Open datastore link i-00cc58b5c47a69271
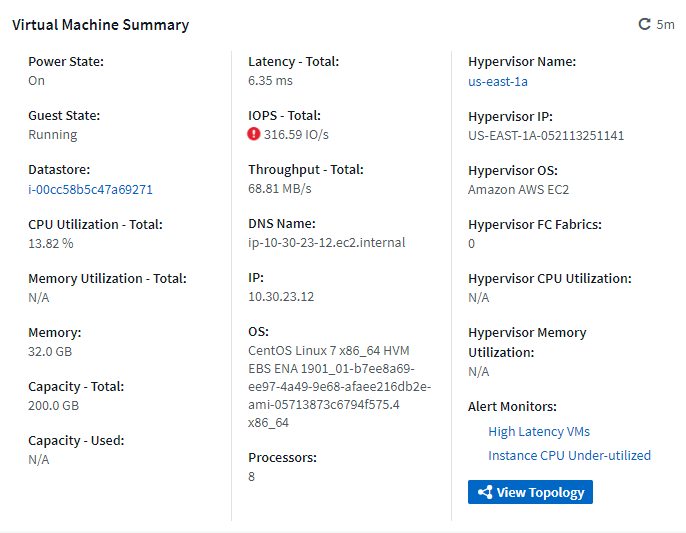Viewport: 686px width, 533px height. click(x=90, y=189)
